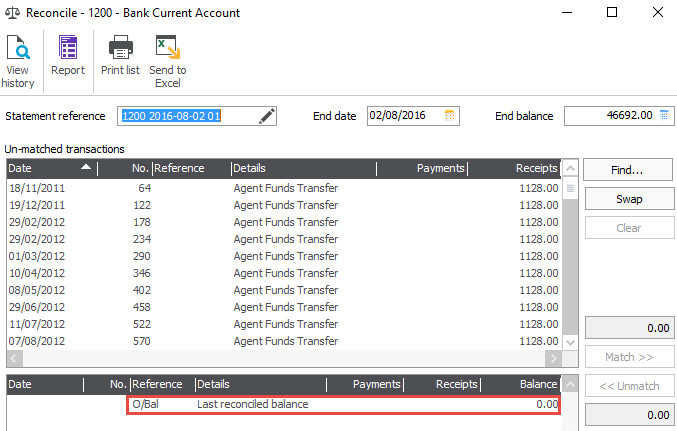Click the 0.00 total below Unmatch button
This screenshot has height=431, width=677.
(629, 415)
